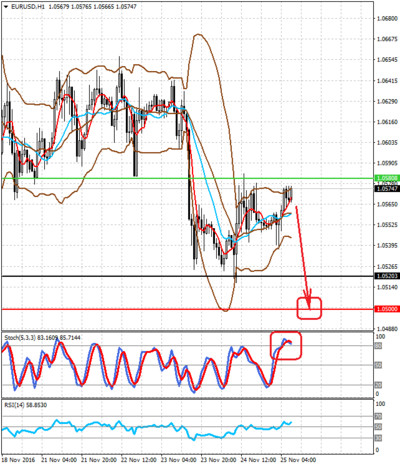Click the green 1.05808 price label
Image resolution: width=400 pixels, height=467 pixels.
click(x=387, y=178)
